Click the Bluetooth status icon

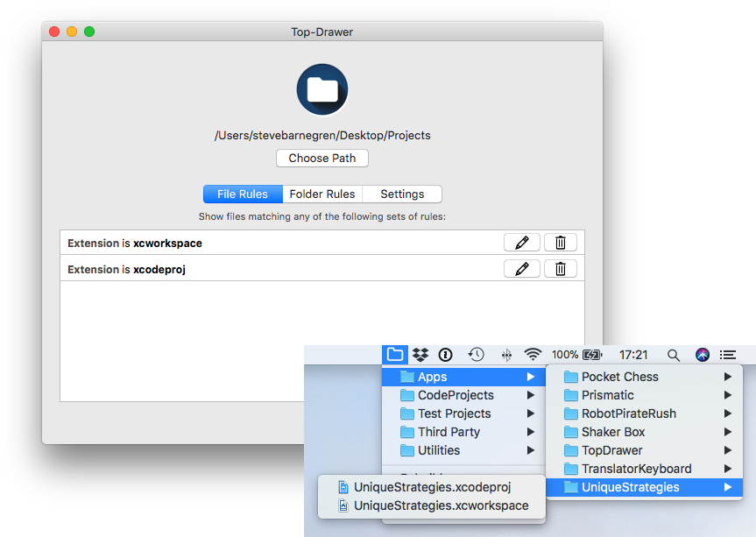[x=505, y=354]
